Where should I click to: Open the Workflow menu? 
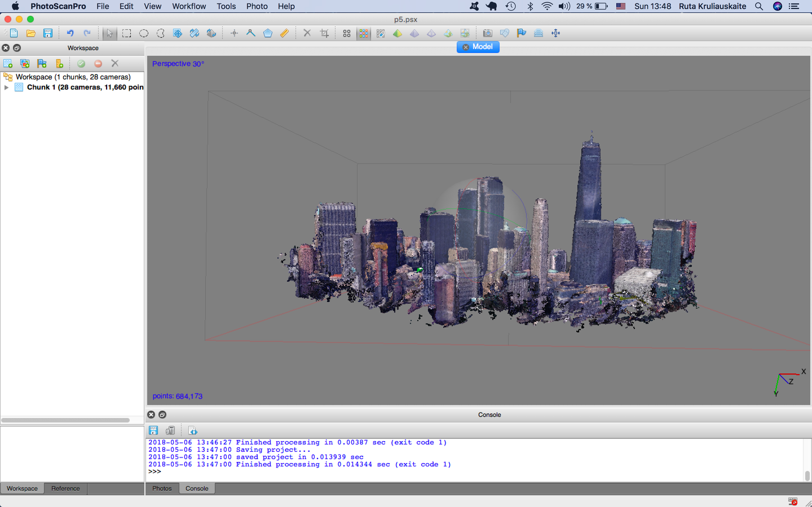coord(189,6)
